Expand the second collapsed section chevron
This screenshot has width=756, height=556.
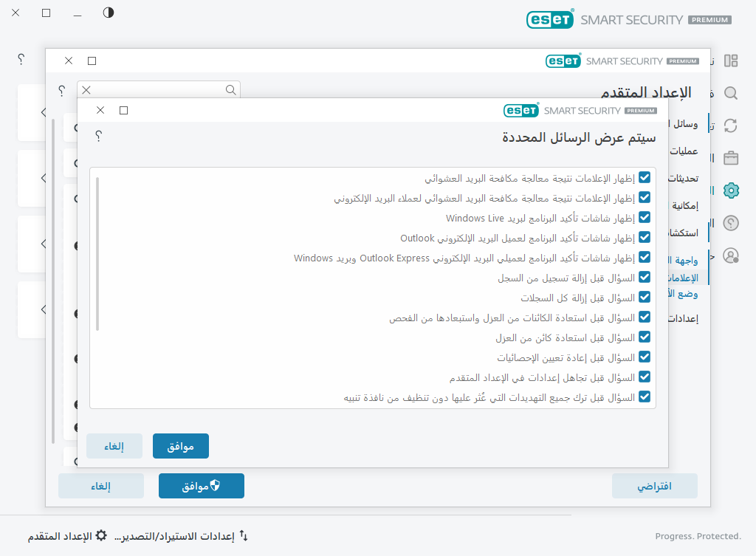(42, 178)
